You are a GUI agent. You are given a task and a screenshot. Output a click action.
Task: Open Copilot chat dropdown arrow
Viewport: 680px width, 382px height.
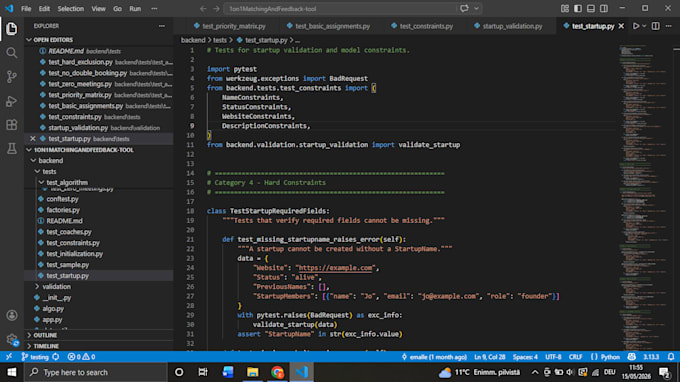476,9
